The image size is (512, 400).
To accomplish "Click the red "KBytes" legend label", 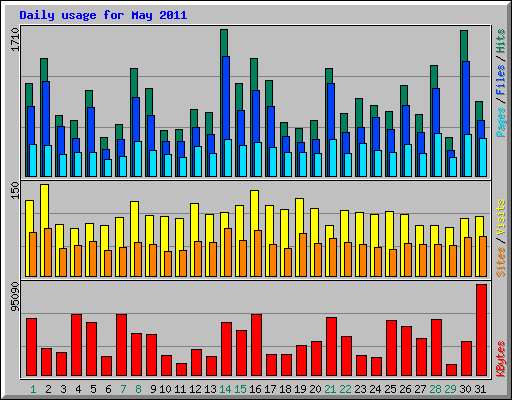I will [501, 359].
